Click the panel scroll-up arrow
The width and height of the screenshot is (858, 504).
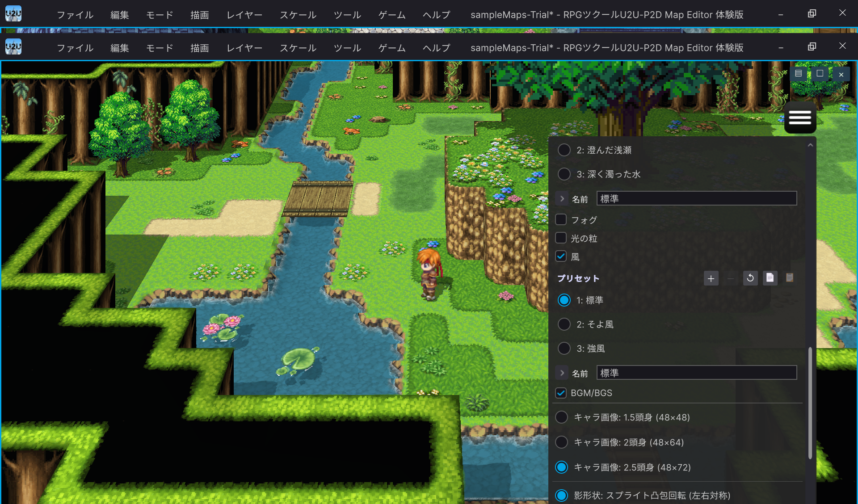[810, 145]
